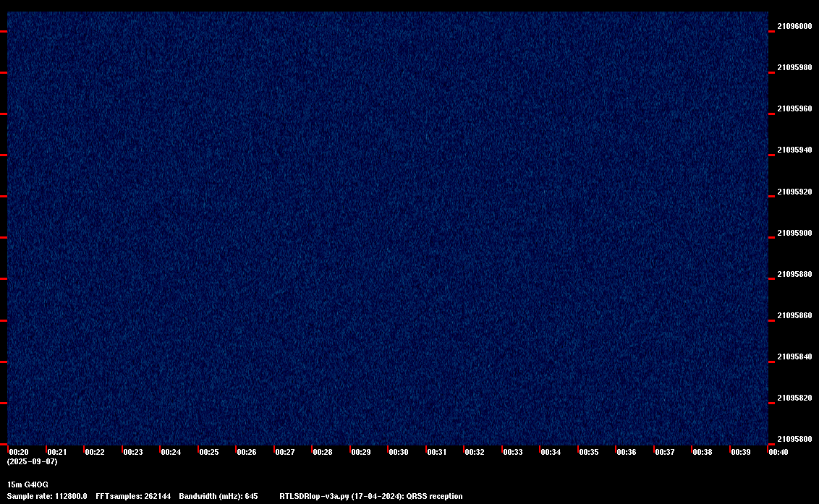Click the 00:40 time label

point(778,452)
